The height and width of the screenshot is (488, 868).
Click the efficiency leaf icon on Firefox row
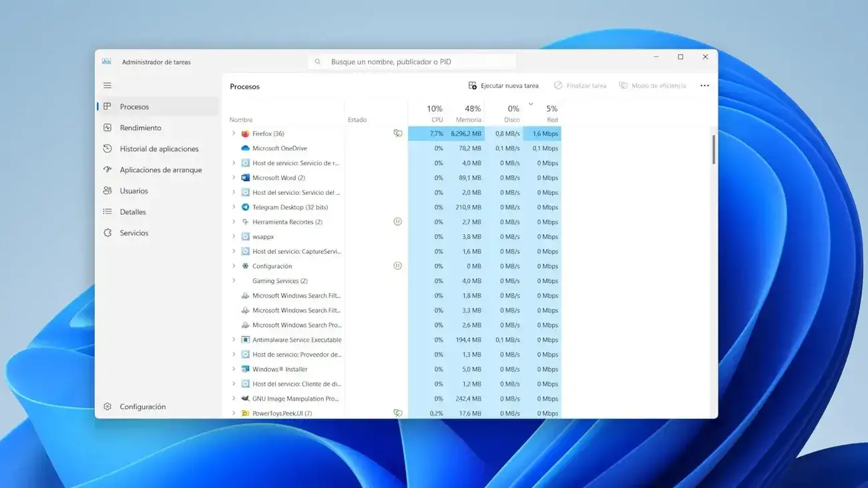398,133
